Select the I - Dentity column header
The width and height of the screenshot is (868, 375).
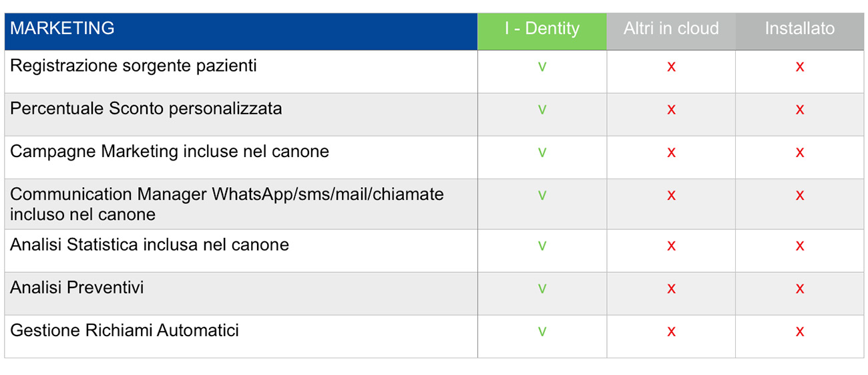coord(542,29)
